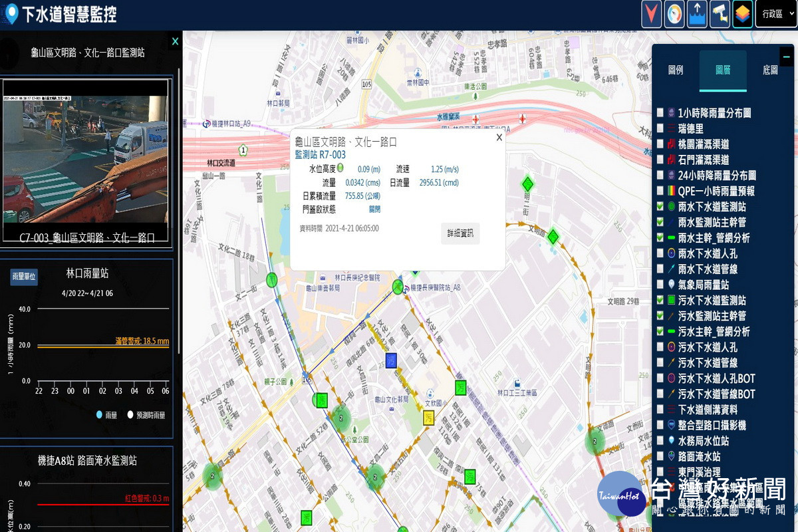The height and width of the screenshot is (532, 798).
Task: Click the 桃園灌溉渠道 red legend icon
Action: [671, 144]
